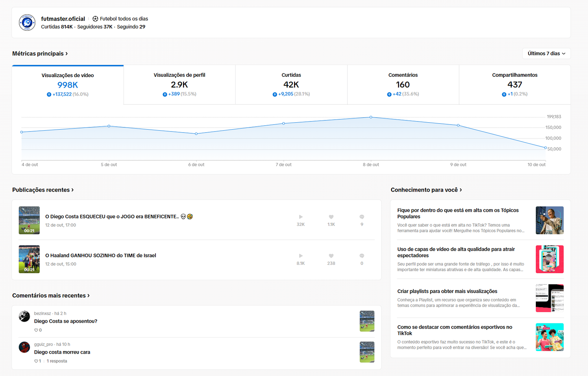Click gguiz_pro's commenter avatar
Viewport: 588px width, 376px height.
(24, 347)
